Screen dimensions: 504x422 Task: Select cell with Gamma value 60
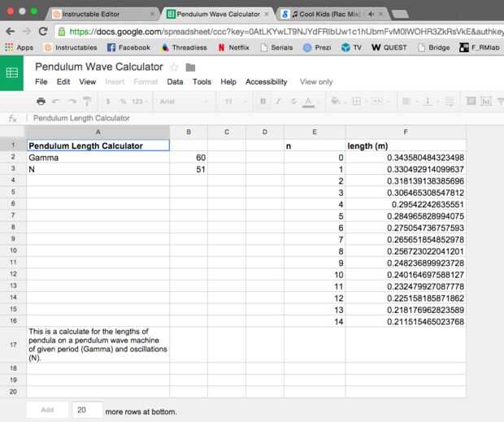click(189, 158)
